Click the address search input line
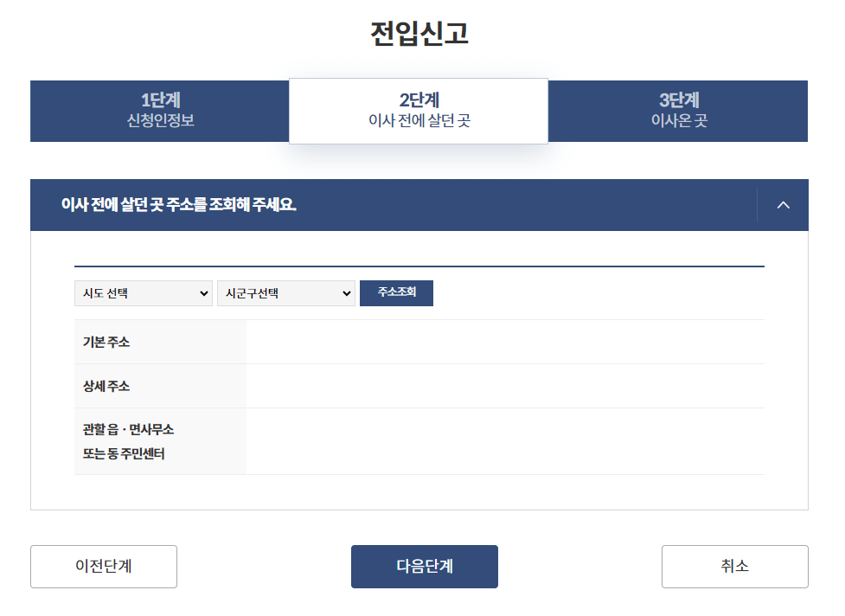 click(x=419, y=264)
